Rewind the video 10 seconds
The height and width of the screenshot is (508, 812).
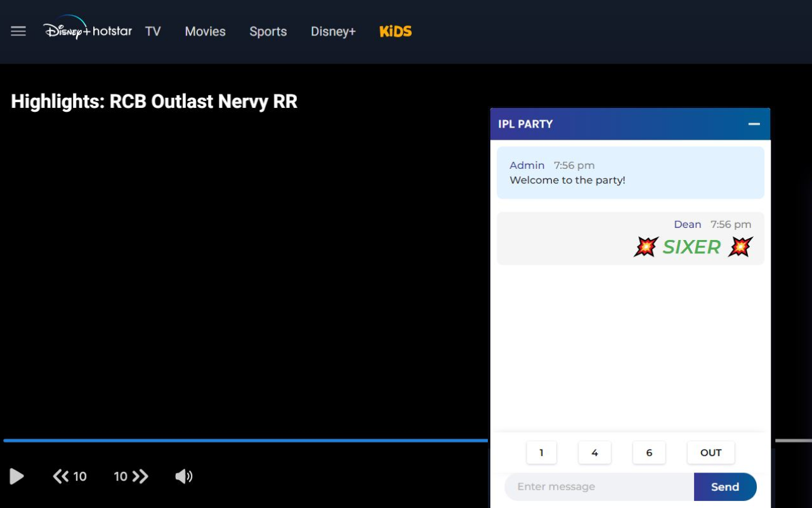tap(70, 476)
